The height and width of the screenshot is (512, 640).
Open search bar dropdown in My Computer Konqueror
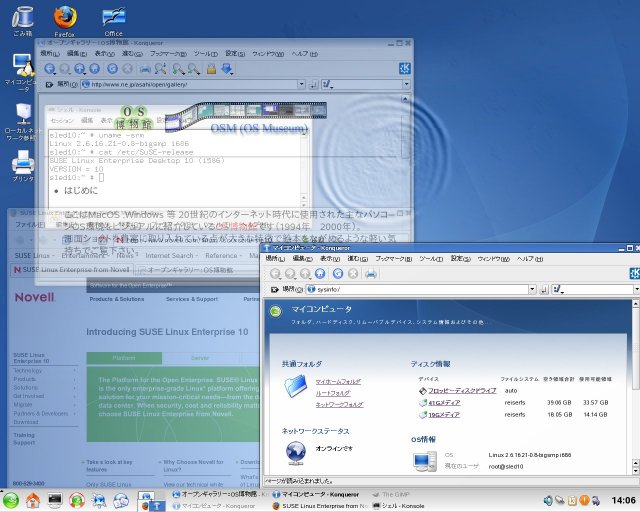636,289
